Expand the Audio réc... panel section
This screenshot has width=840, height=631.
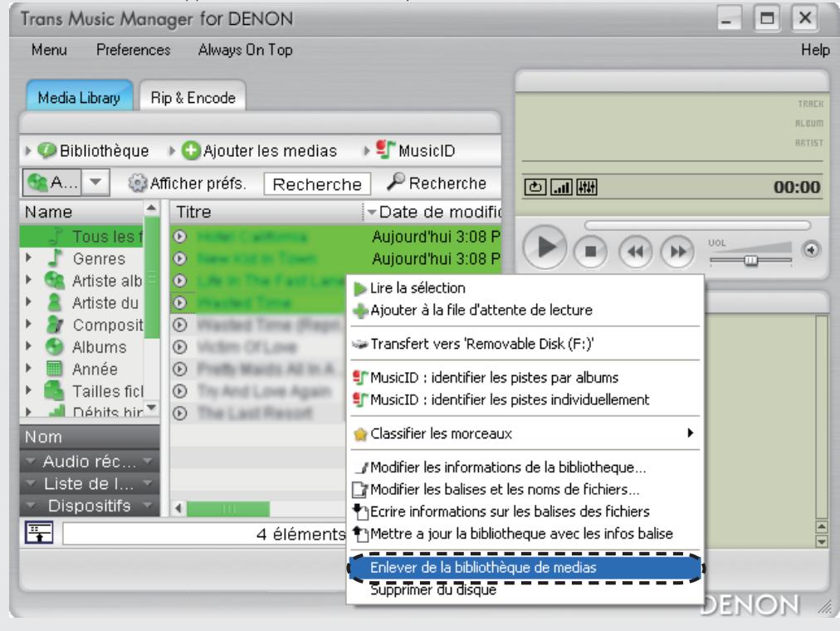(x=90, y=461)
